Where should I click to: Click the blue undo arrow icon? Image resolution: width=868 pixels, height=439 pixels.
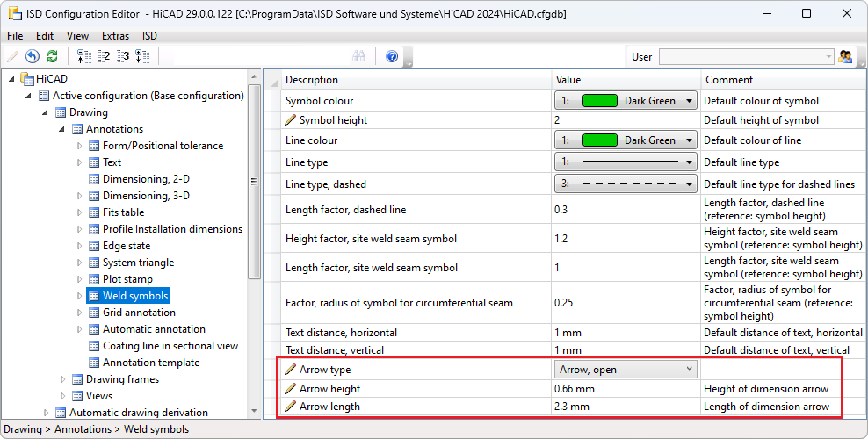click(33, 56)
